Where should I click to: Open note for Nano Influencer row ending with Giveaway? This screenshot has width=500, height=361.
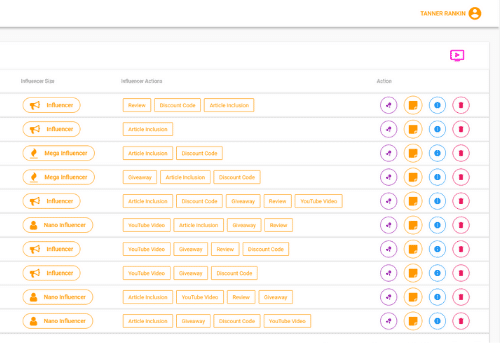pos(413,297)
